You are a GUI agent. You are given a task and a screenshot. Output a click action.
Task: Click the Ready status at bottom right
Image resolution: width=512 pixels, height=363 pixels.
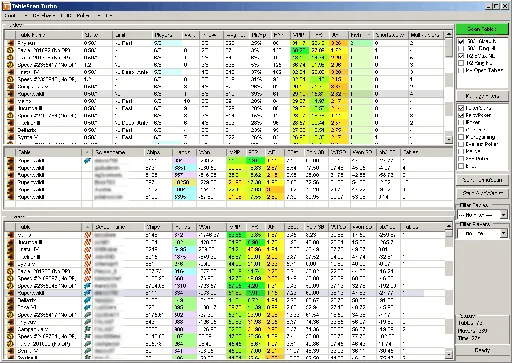click(482, 350)
